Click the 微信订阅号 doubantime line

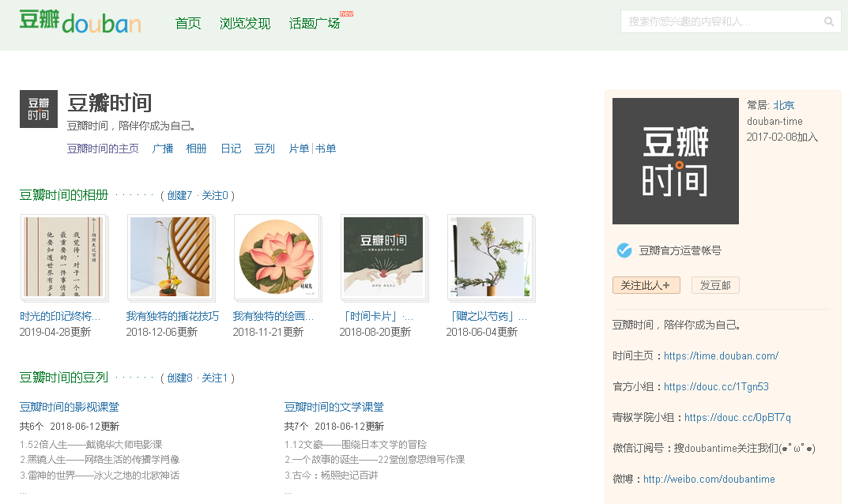(x=714, y=448)
